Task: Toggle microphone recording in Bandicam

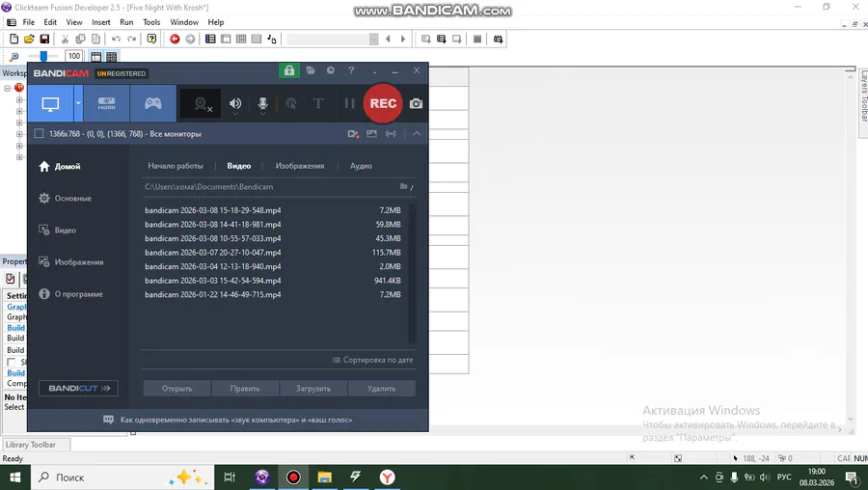Action: 263,103
